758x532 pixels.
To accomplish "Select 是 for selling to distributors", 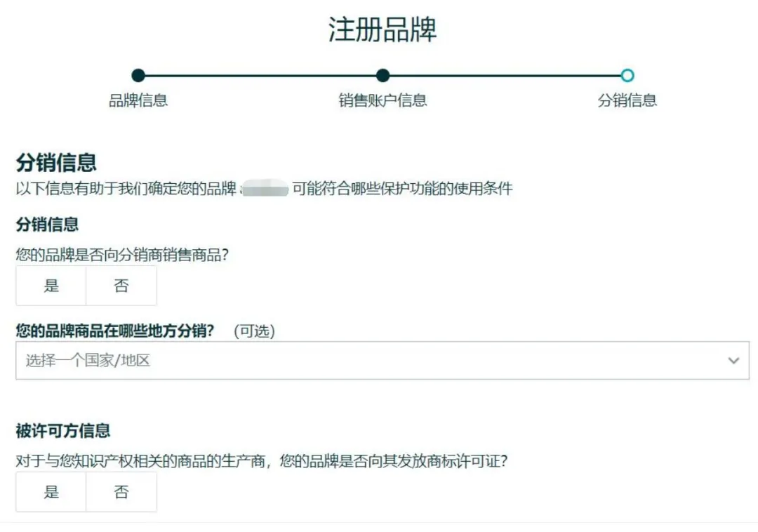I will click(x=51, y=286).
